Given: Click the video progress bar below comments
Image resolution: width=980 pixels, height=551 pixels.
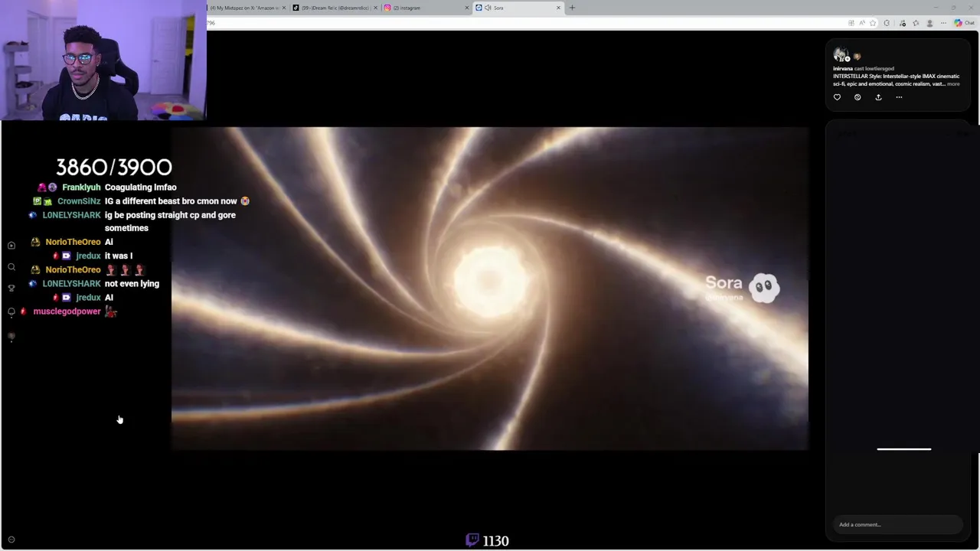Looking at the screenshot, I should [x=903, y=449].
